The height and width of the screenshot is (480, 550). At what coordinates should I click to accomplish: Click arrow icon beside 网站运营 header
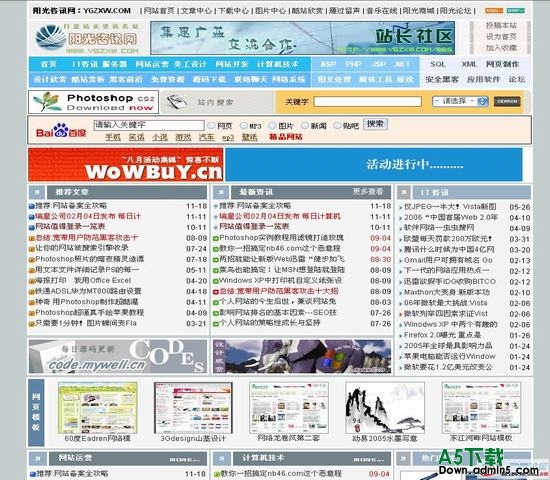point(38,459)
